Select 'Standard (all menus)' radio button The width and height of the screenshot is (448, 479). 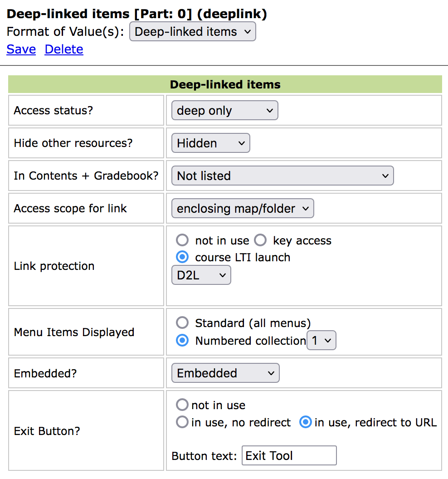pyautogui.click(x=182, y=323)
